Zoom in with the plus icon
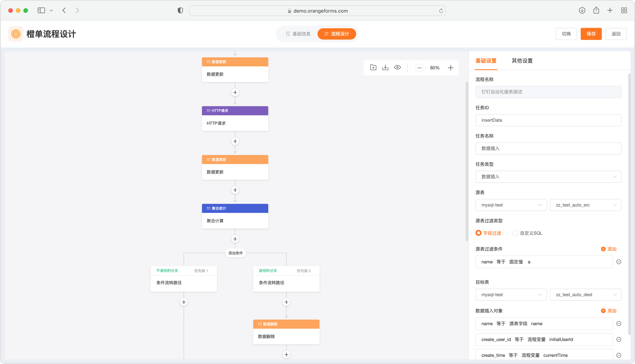Viewport: 635px width, 364px height. click(450, 68)
